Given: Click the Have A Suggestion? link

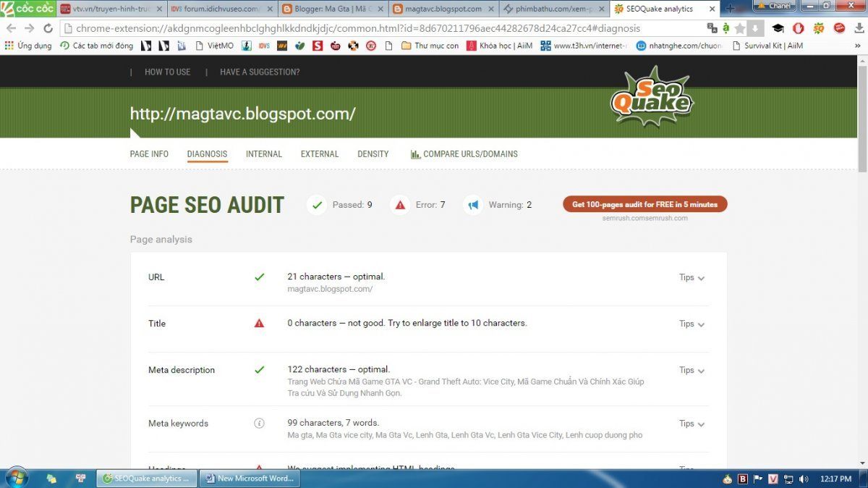Looking at the screenshot, I should (x=260, y=72).
